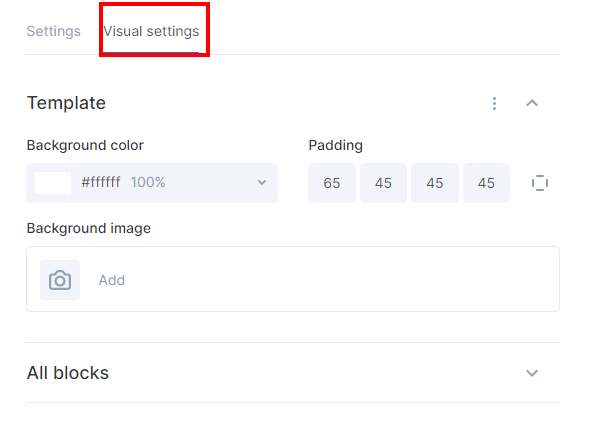Switch to the Settings tab
Viewport: 593px width, 437px height.
54,31
